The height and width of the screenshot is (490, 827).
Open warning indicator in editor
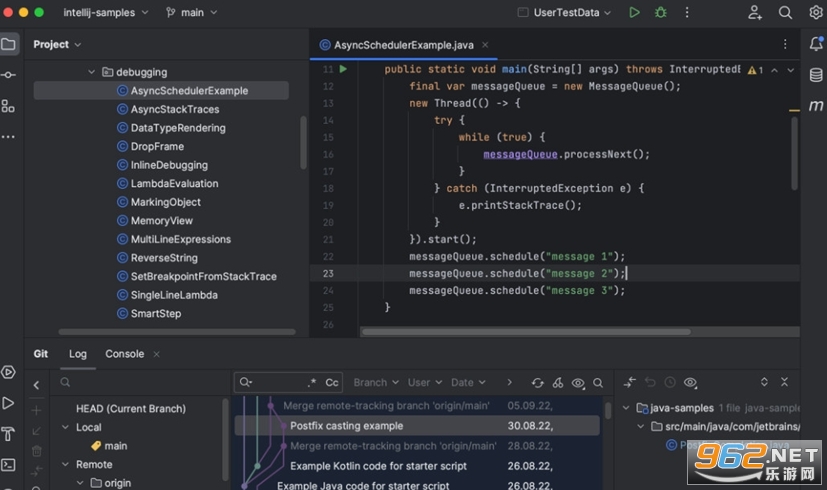[755, 70]
